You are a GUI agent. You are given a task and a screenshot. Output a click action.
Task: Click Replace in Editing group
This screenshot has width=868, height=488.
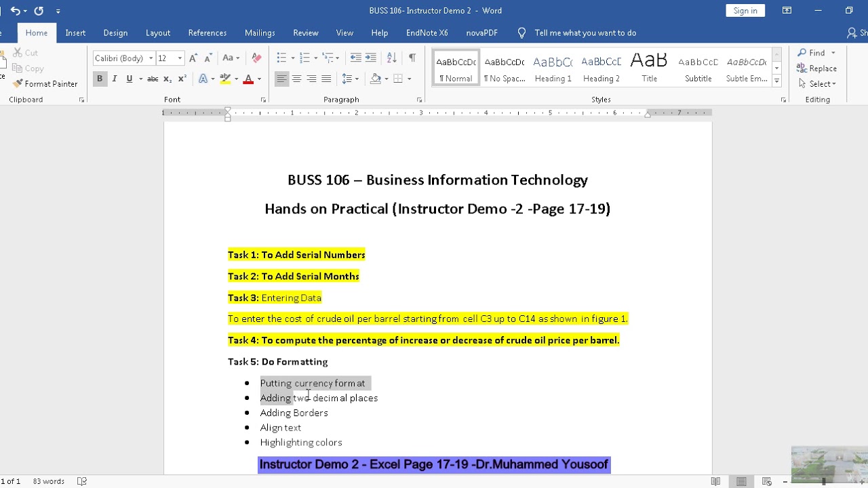pyautogui.click(x=817, y=68)
